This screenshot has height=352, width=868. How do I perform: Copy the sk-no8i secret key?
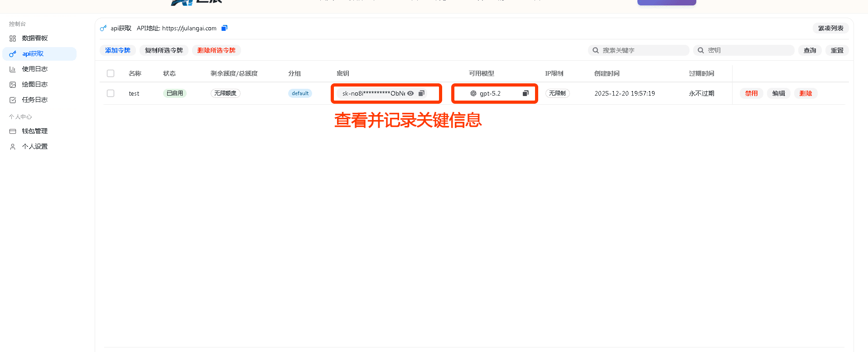point(421,93)
